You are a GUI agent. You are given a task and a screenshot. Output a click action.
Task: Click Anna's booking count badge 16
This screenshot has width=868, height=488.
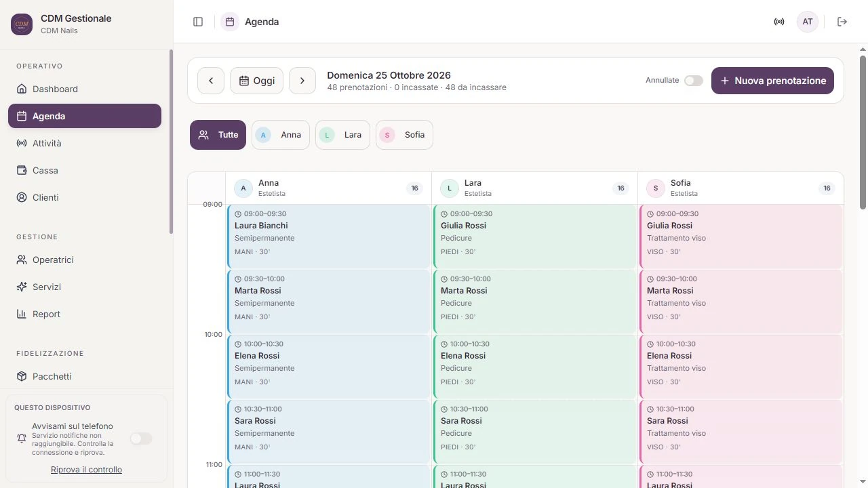tap(415, 188)
